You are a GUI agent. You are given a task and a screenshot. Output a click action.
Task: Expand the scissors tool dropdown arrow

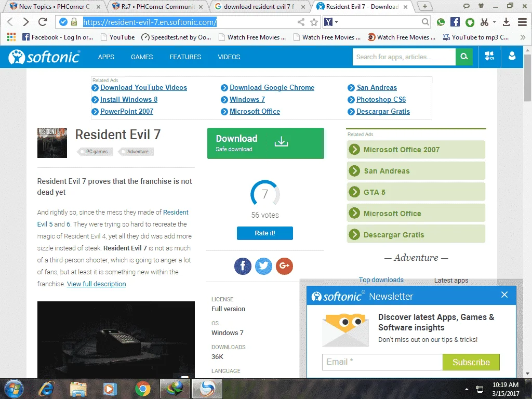pos(494,22)
